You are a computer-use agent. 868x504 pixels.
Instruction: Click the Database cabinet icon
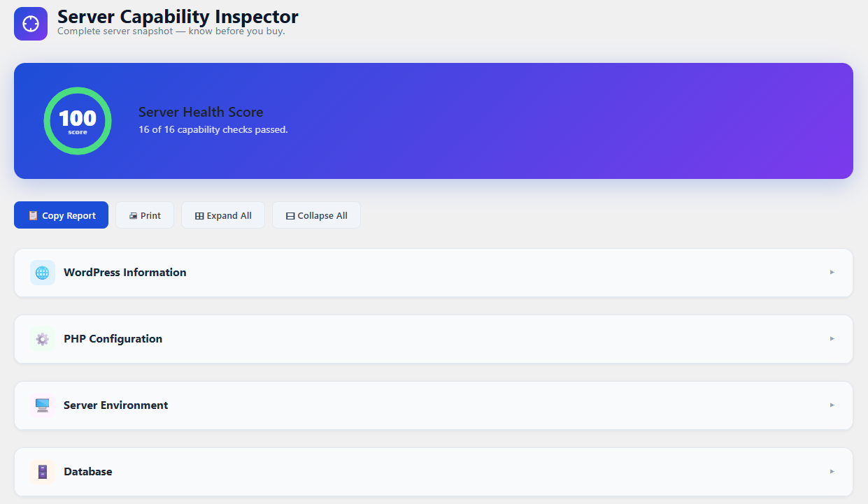pos(43,472)
